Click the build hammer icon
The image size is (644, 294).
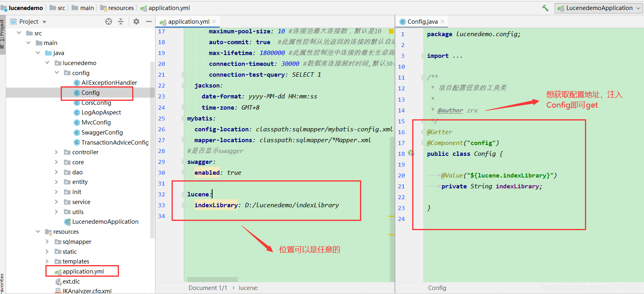tap(545, 8)
